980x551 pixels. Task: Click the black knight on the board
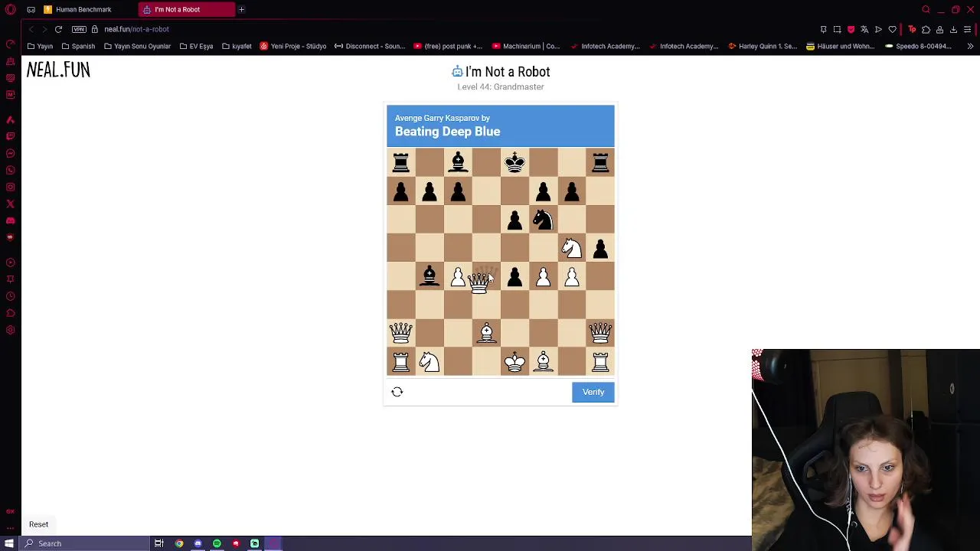pos(543,220)
